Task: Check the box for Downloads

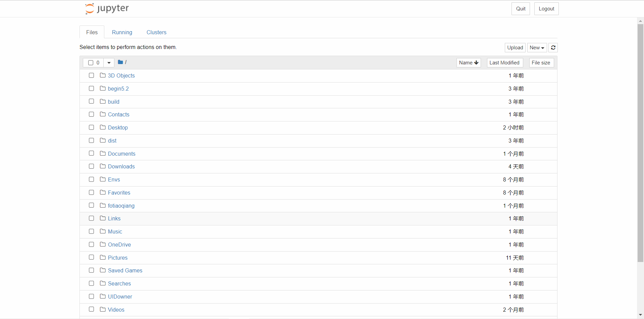Action: coord(91,166)
